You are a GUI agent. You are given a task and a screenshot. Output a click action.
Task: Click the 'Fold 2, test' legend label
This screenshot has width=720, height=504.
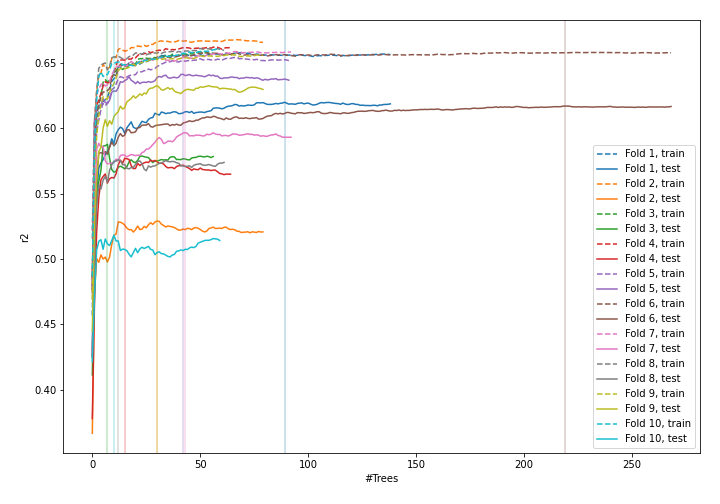(652, 198)
